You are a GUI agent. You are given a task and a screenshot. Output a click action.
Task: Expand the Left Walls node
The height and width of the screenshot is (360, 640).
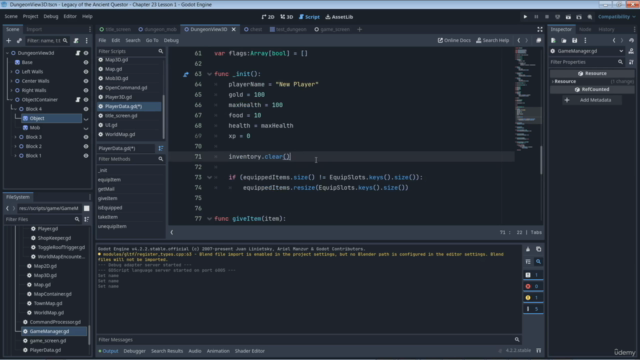(11, 72)
